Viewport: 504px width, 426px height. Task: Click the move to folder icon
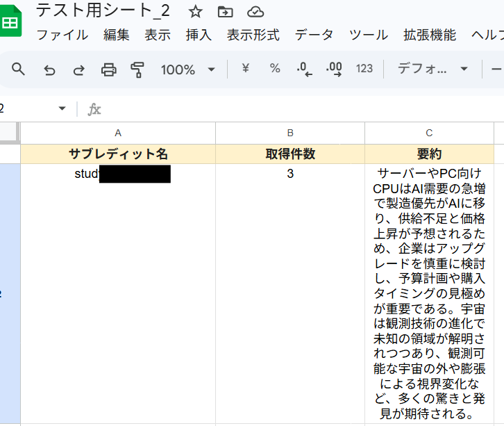226,12
